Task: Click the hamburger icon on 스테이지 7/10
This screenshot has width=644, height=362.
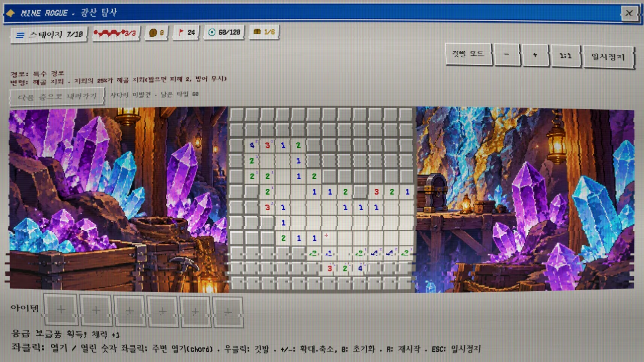Action: 20,35
